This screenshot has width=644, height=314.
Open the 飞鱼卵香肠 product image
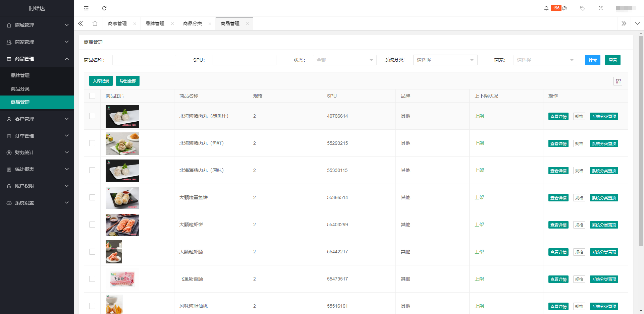(x=122, y=279)
